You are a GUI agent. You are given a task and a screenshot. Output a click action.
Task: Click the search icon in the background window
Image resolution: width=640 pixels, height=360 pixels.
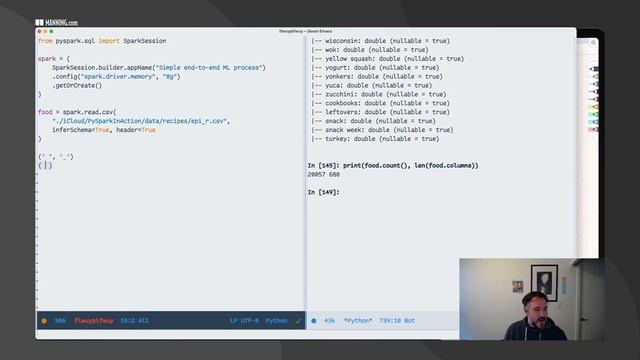[593, 42]
